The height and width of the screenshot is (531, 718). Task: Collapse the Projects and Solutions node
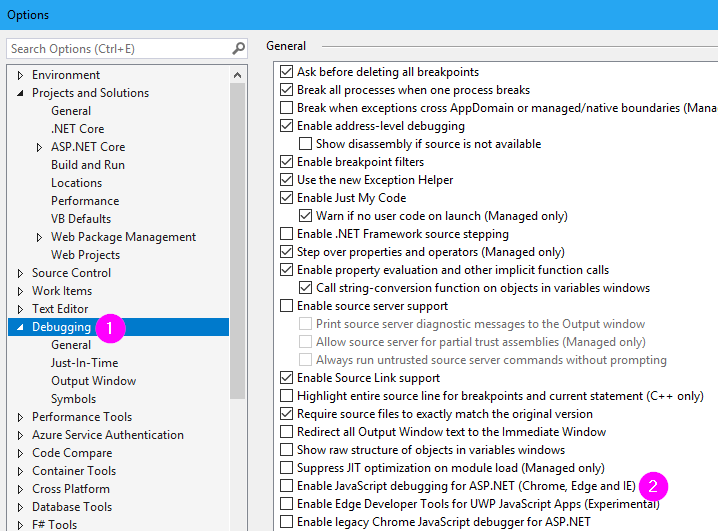(x=20, y=93)
